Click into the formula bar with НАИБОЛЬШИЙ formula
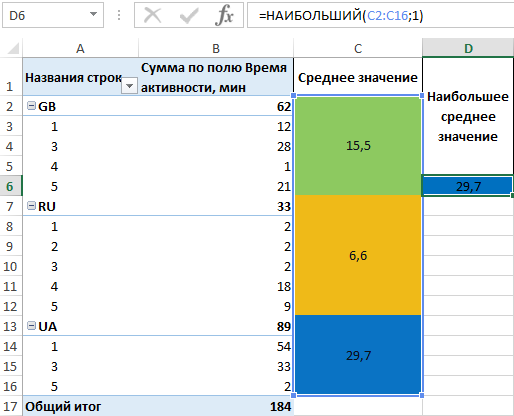This screenshot has width=514, height=416. click(x=380, y=15)
